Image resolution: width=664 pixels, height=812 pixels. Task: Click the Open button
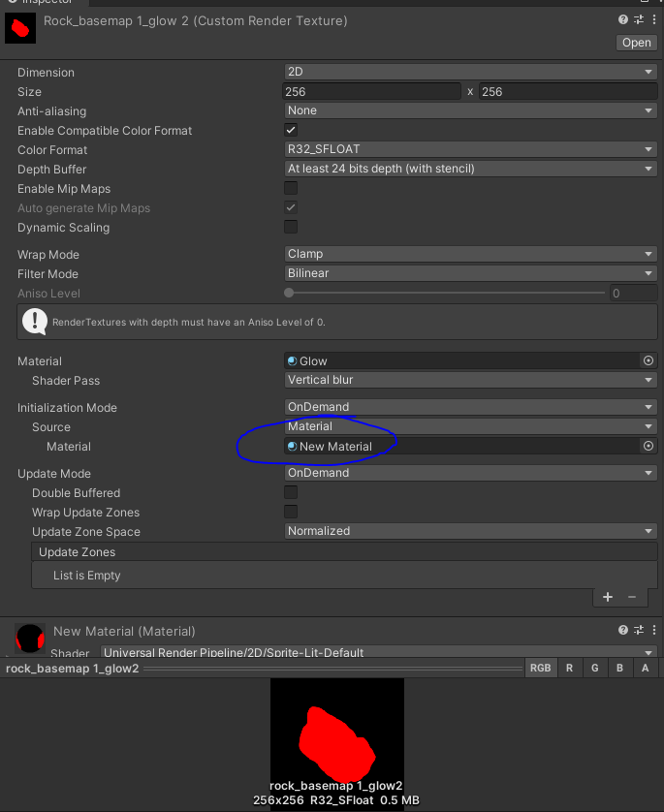click(x=637, y=42)
